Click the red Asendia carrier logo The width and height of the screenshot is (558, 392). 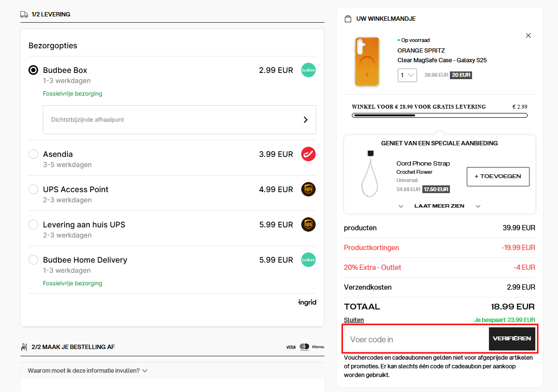[308, 154]
